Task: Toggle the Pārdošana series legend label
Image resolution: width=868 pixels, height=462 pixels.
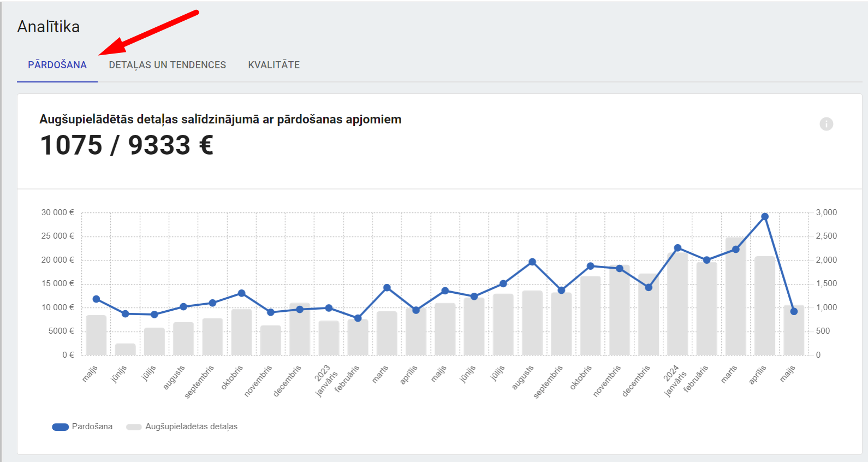Action: click(x=92, y=427)
